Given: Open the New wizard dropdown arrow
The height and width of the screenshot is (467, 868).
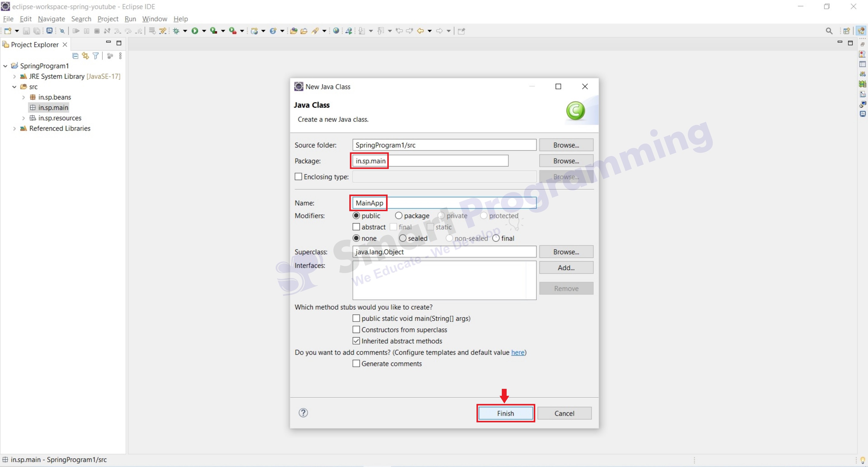Looking at the screenshot, I should pyautogui.click(x=17, y=31).
